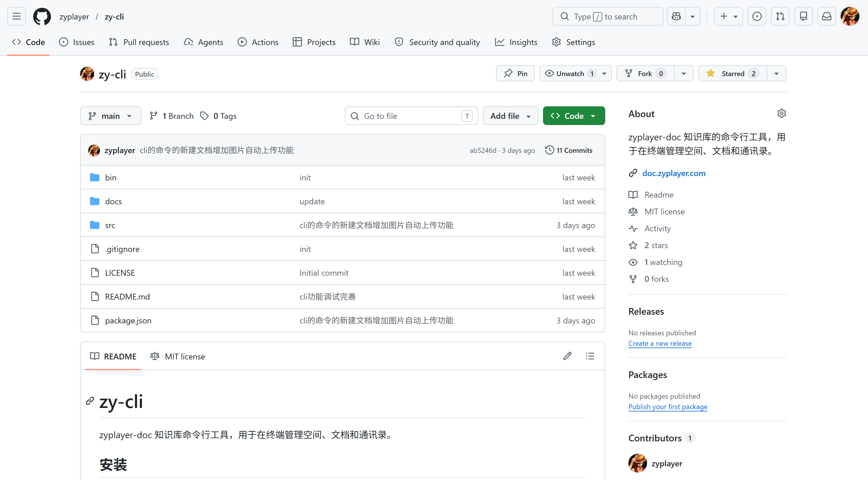Expand the Fork options dropdown
The height and width of the screenshot is (480, 868).
tap(684, 74)
